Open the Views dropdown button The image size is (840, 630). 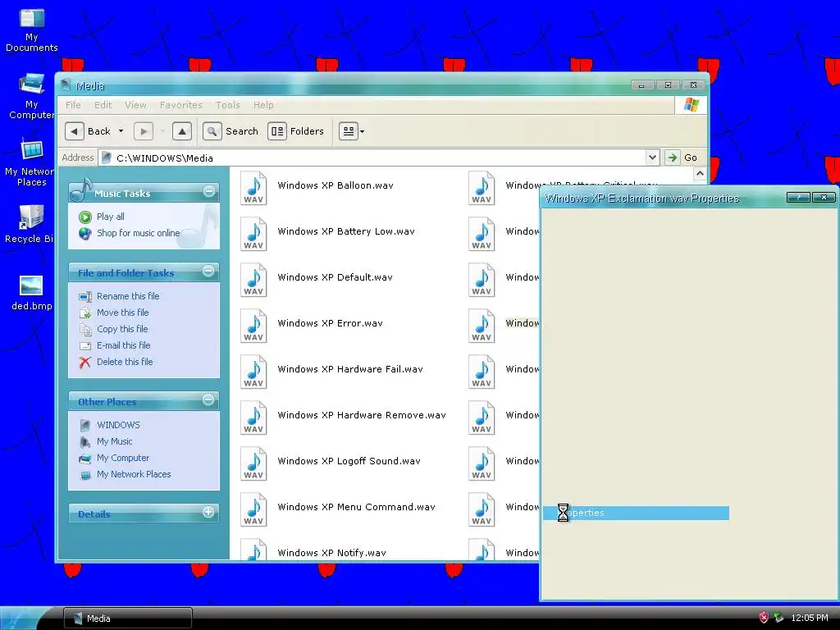[x=352, y=131]
